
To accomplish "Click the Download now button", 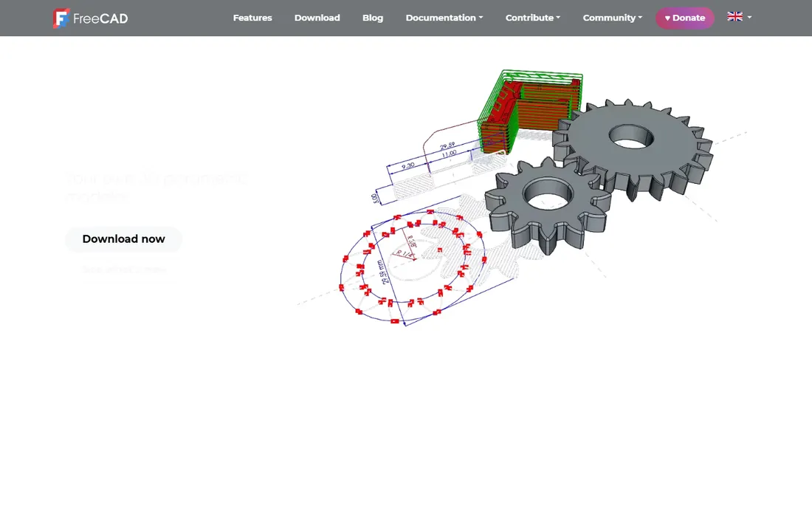I will pyautogui.click(x=123, y=238).
